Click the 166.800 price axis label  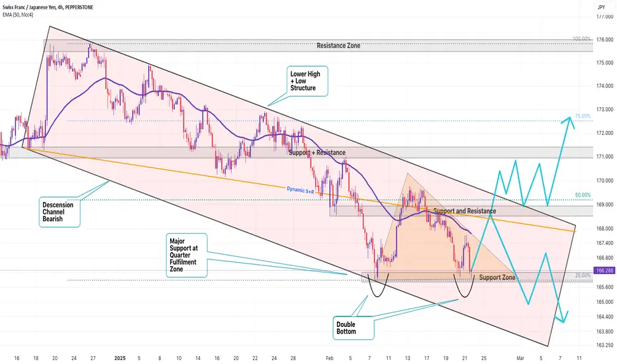pyautogui.click(x=605, y=258)
